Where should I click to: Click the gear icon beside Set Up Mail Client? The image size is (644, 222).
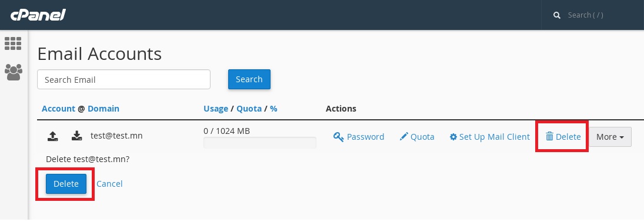pyautogui.click(x=453, y=137)
